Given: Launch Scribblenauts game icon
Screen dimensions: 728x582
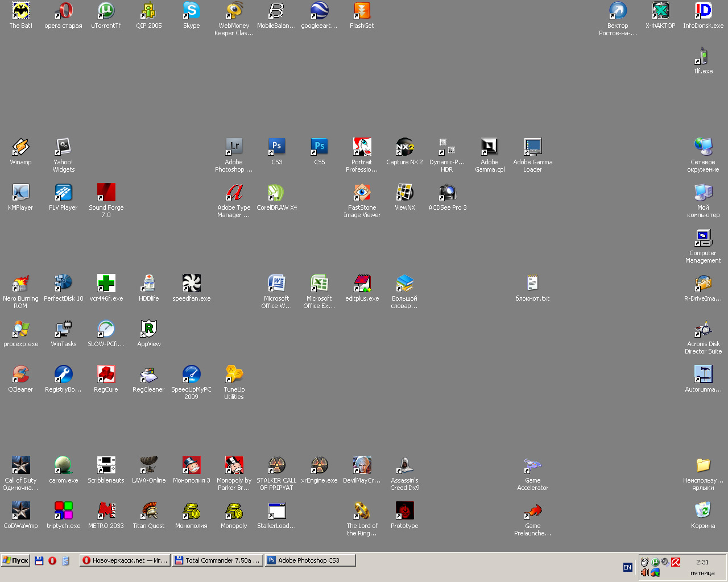Looking at the screenshot, I should [x=106, y=465].
